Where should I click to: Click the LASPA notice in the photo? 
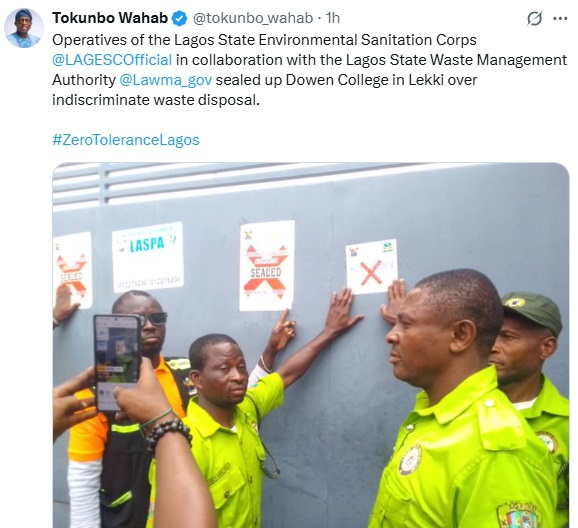(x=148, y=257)
